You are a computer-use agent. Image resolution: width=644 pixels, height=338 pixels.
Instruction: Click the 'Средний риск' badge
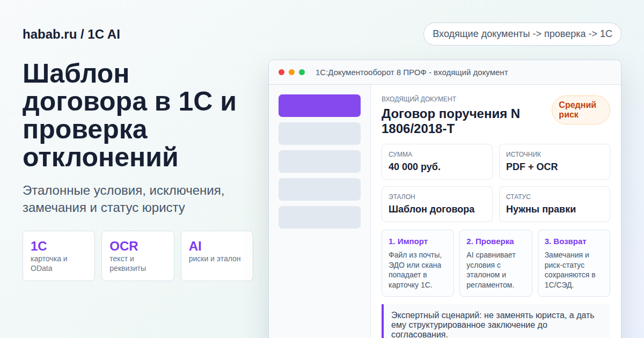[x=581, y=110]
